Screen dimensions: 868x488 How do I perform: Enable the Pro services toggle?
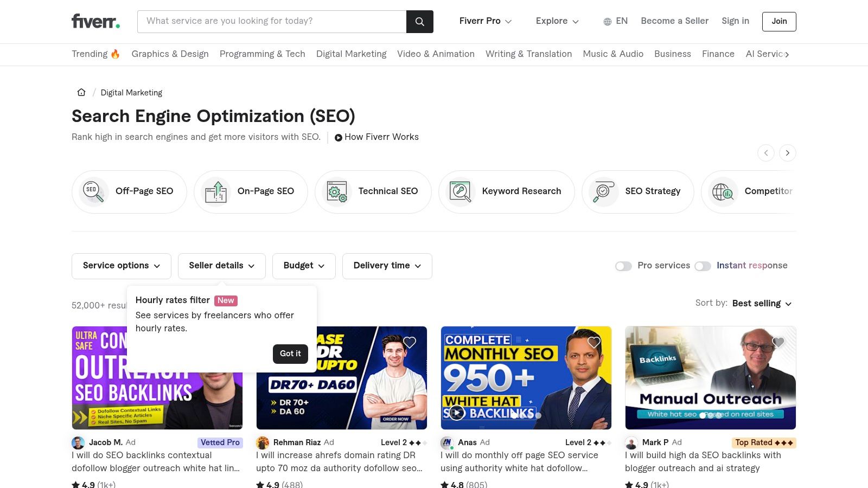pos(623,266)
